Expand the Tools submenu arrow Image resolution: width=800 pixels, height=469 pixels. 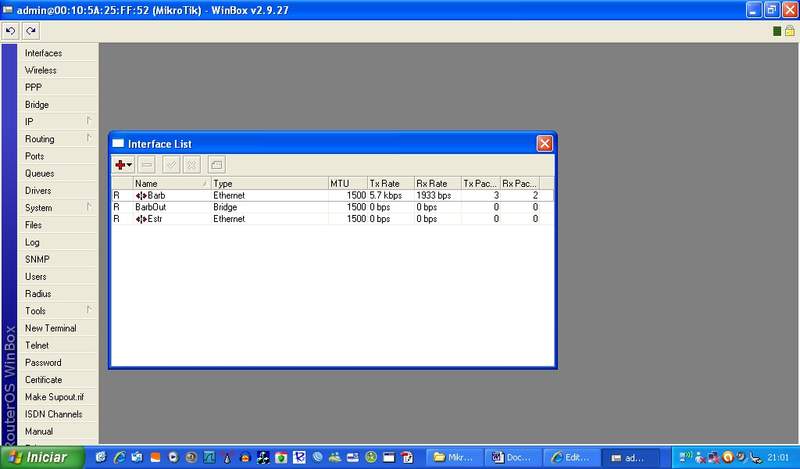click(x=89, y=310)
